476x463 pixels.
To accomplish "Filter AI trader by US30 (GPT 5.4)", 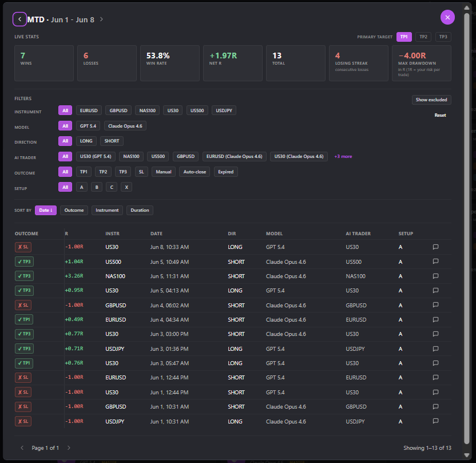I will pyautogui.click(x=96, y=156).
